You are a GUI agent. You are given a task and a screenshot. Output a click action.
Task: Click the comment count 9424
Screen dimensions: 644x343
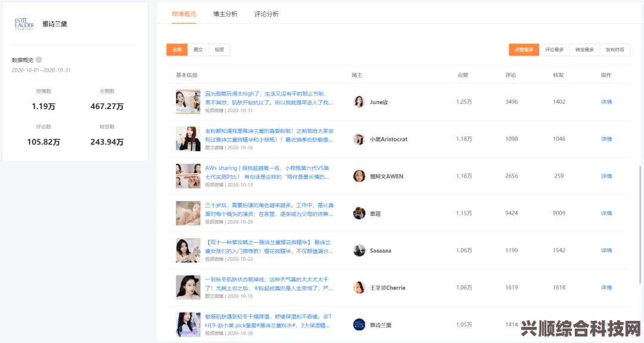512,213
